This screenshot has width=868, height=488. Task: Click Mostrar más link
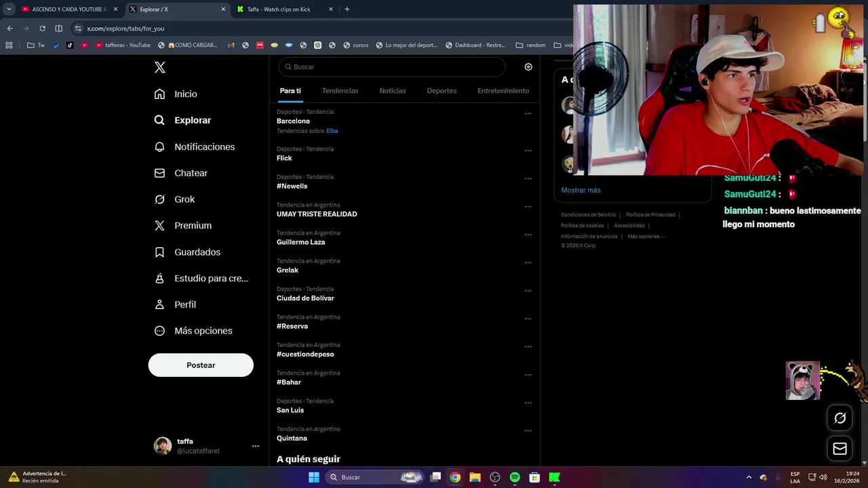[x=580, y=190]
